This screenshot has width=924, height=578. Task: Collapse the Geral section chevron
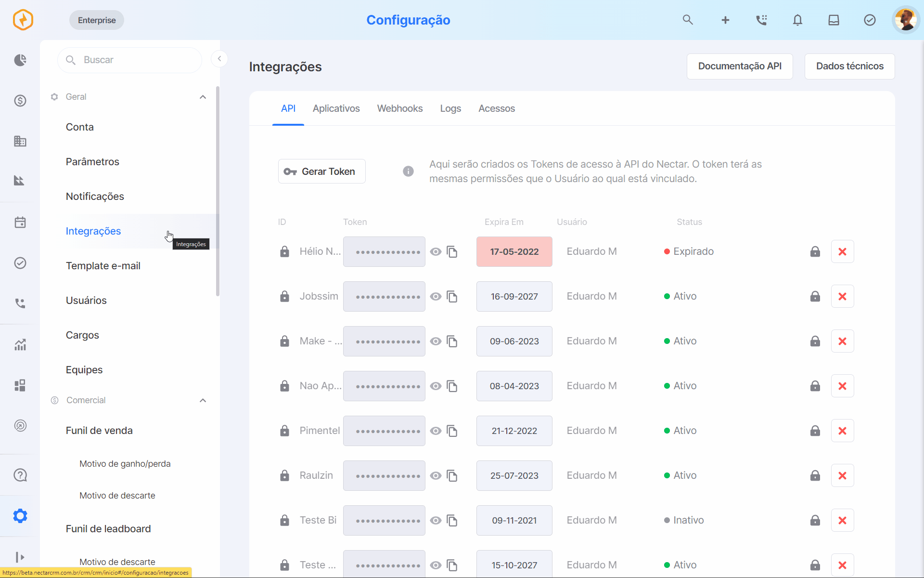pyautogui.click(x=203, y=97)
